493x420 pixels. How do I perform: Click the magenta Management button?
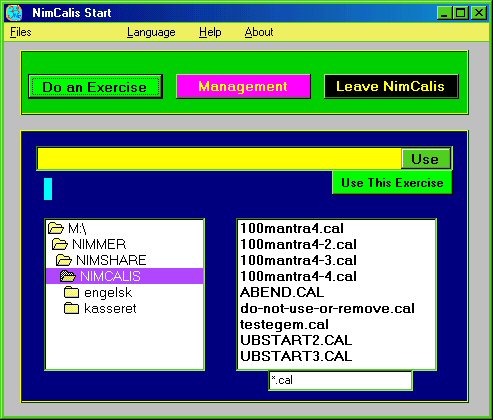pos(243,86)
